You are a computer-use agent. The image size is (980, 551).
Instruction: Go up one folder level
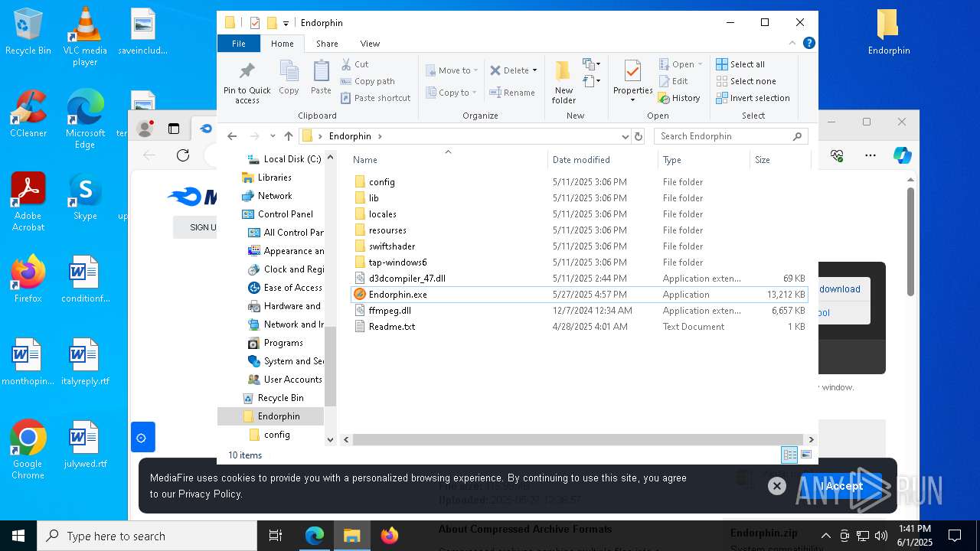click(288, 136)
